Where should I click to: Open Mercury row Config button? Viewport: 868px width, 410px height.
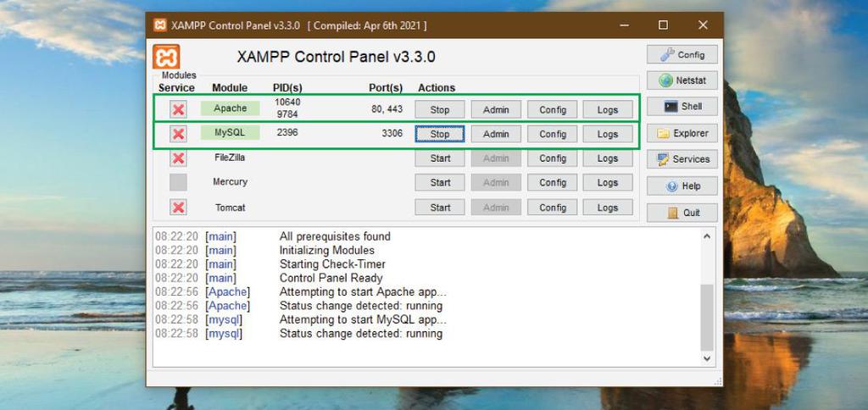pos(553,183)
